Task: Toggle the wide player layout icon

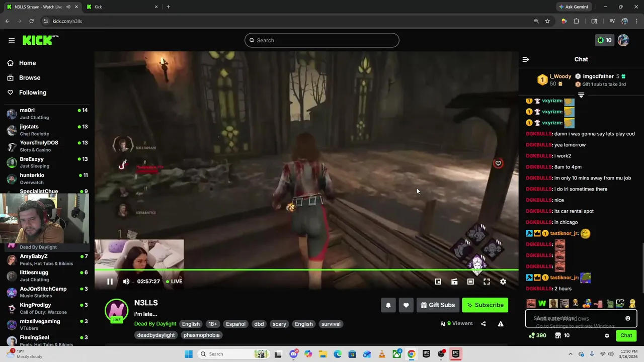Action: tap(470, 282)
